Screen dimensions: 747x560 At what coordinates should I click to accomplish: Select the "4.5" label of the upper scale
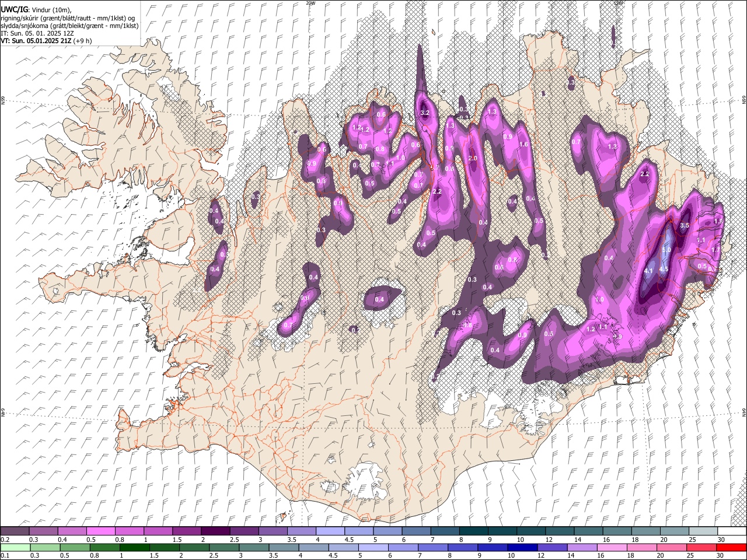pos(349,540)
